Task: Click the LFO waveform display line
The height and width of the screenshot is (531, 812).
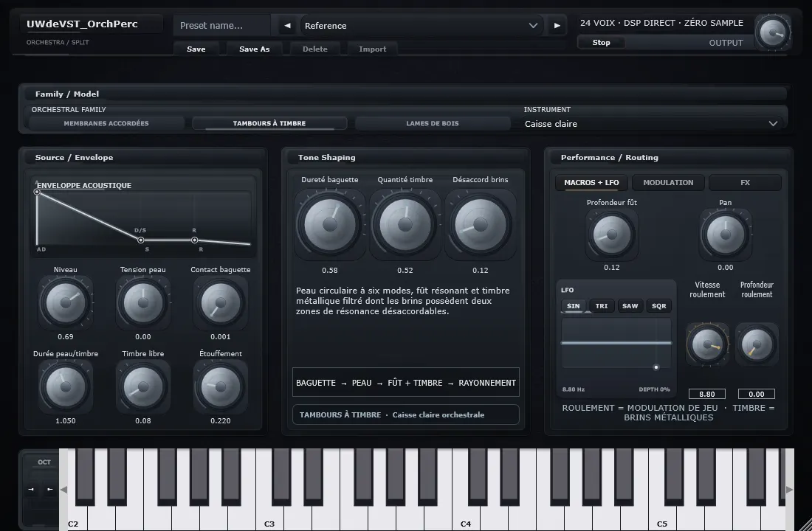Action: pos(616,343)
